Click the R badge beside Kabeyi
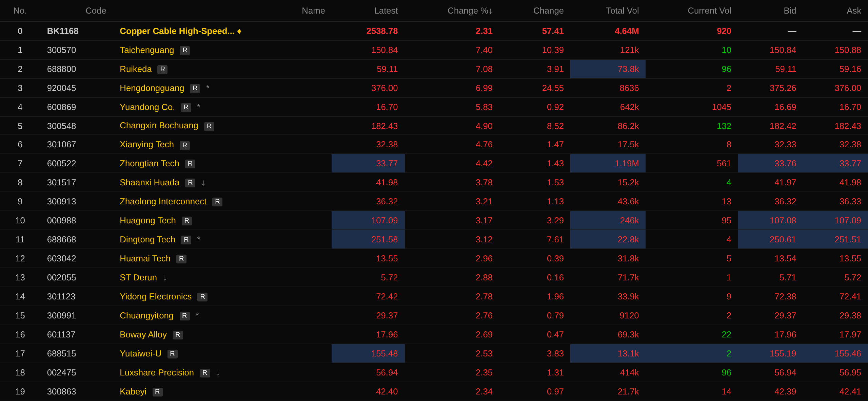Screen dimensions: 868x406 click(157, 392)
